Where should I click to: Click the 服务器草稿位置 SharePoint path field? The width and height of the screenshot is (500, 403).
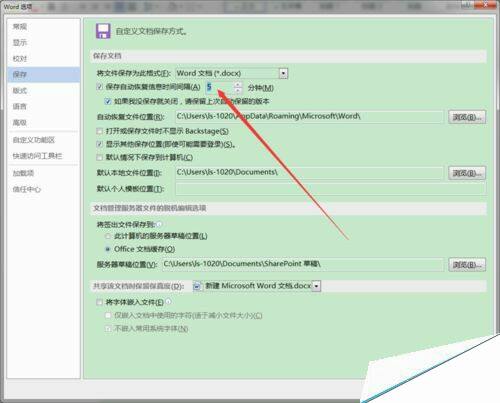coord(303,264)
